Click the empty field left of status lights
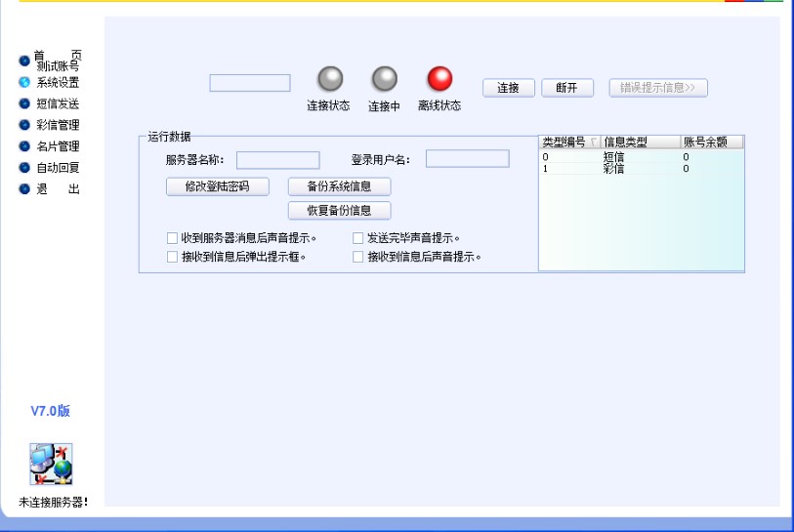 pos(250,83)
